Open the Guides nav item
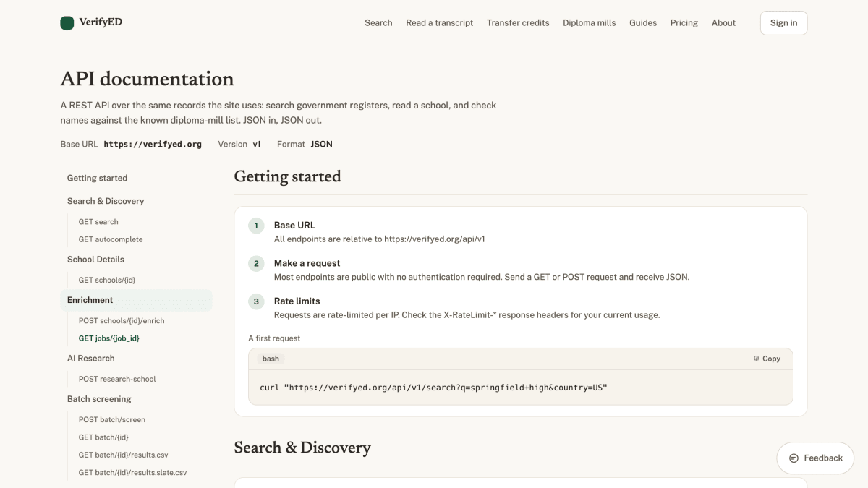 (643, 23)
